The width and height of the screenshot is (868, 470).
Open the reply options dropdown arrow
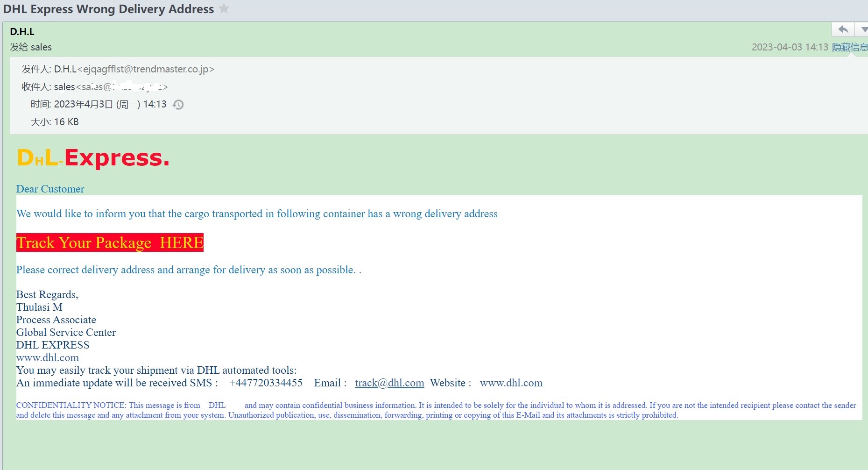pyautogui.click(x=863, y=29)
